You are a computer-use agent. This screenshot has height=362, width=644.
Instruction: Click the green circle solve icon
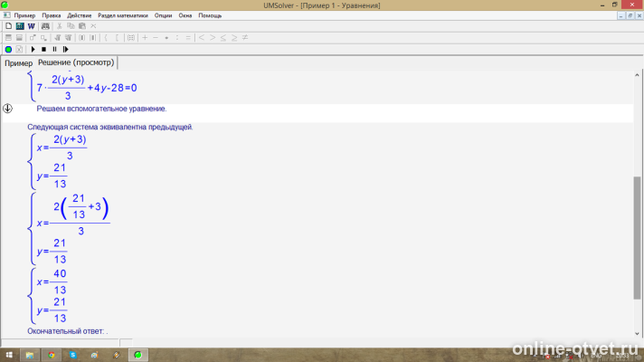tap(8, 49)
